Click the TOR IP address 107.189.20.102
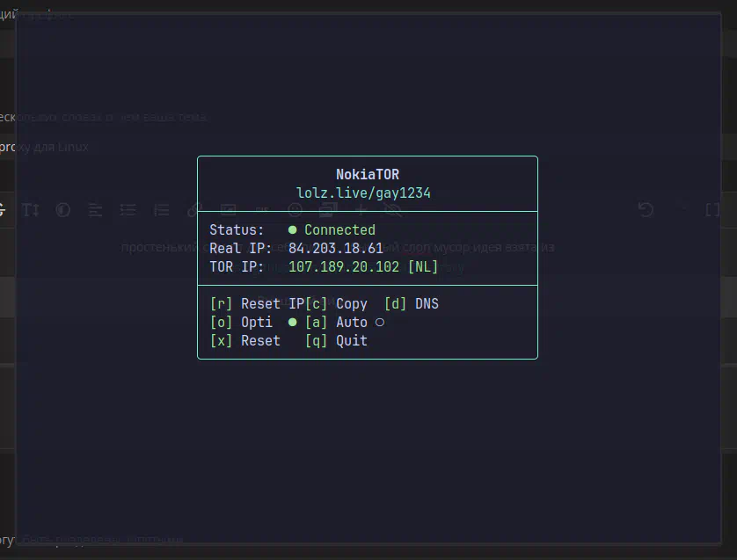The width and height of the screenshot is (737, 560). (x=343, y=267)
